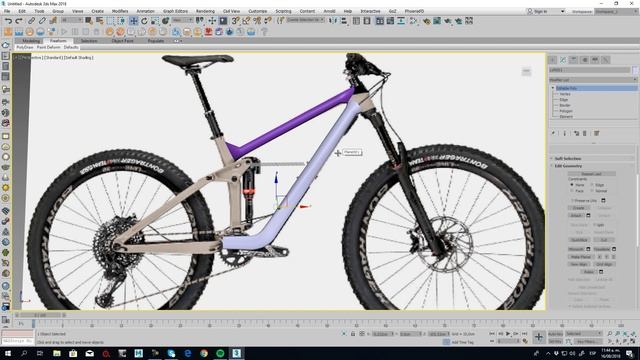Switch to Object Paint ribbon tab
The width and height of the screenshot is (640, 360).
122,41
